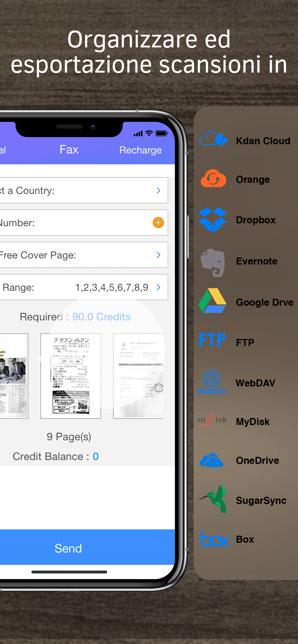Click the 90.0 Credits required text

pyautogui.click(x=101, y=317)
